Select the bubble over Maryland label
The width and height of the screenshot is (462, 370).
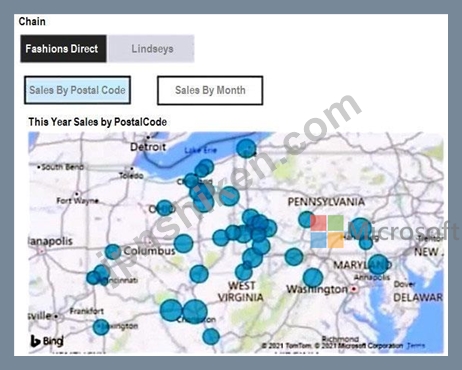click(378, 264)
